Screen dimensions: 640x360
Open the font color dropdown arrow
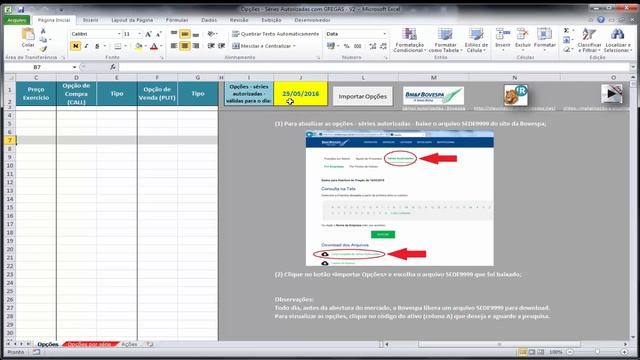point(161,46)
